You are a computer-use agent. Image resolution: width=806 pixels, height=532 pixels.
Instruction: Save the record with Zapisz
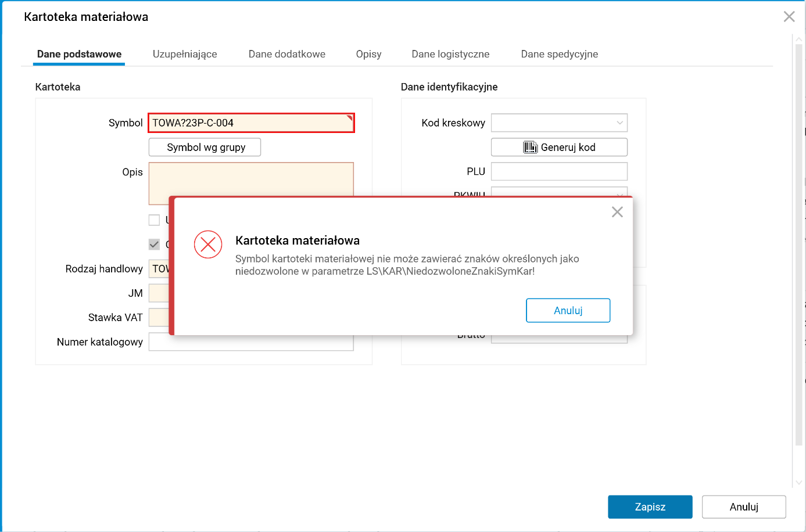coord(650,507)
